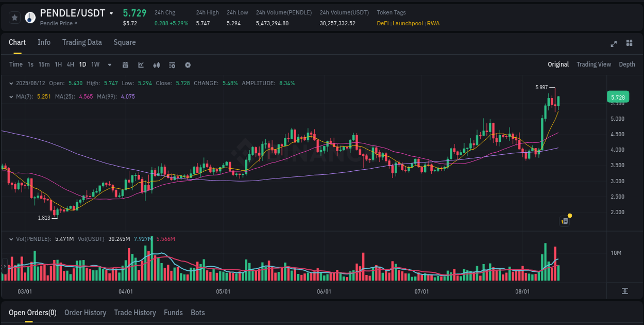Click the PENDLE coin logo avatar
644x325 pixels.
[x=30, y=17]
